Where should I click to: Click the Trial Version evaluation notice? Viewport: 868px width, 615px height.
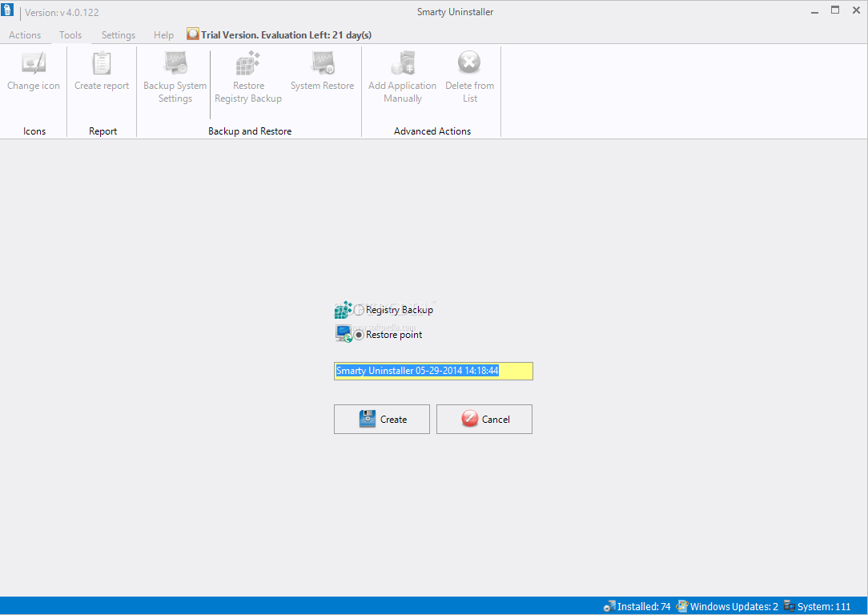[x=286, y=35]
